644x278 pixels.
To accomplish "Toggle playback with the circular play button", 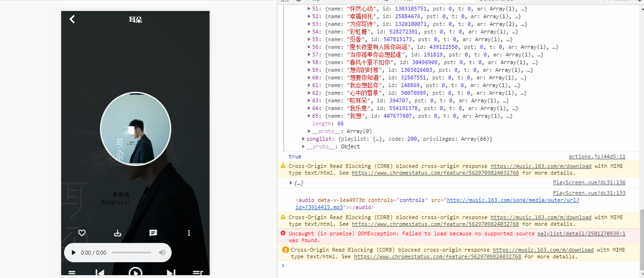I will point(135,273).
